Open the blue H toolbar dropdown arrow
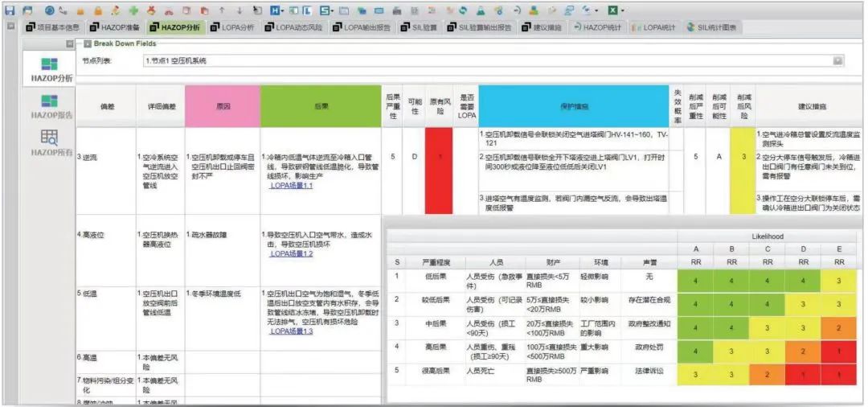This screenshot has width=868, height=407. [x=283, y=10]
